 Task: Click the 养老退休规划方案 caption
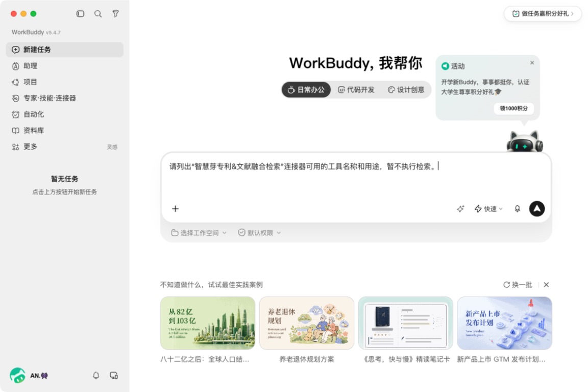tap(306, 359)
